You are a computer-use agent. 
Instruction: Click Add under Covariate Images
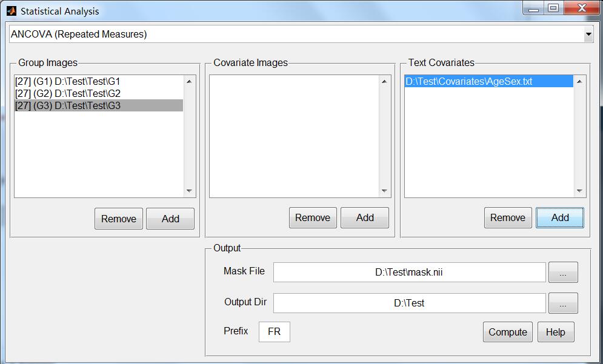(x=365, y=217)
